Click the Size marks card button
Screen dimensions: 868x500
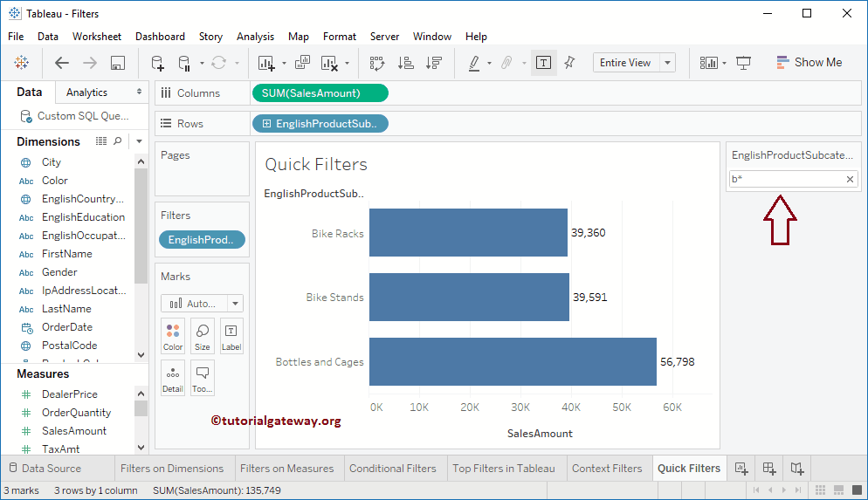[x=202, y=336]
